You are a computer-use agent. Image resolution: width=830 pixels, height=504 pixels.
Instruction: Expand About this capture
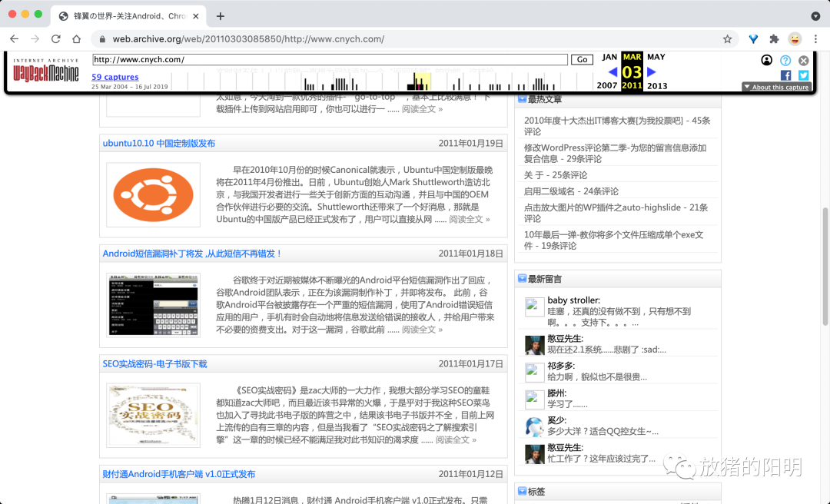pos(776,87)
